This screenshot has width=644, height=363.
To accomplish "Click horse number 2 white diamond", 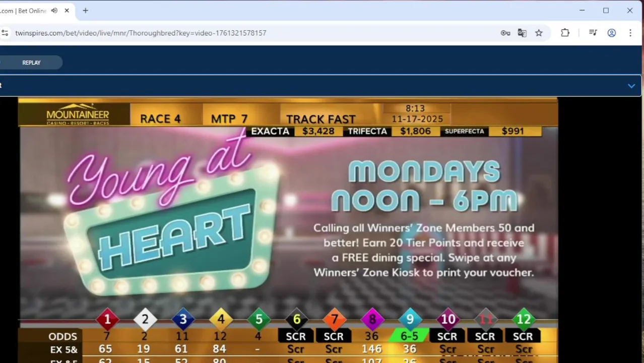I will coord(145,319).
